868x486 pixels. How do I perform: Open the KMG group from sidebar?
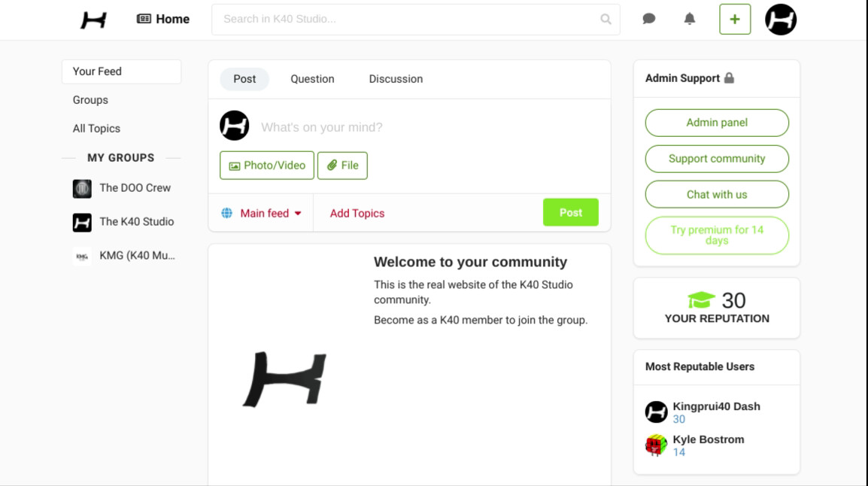[136, 256]
